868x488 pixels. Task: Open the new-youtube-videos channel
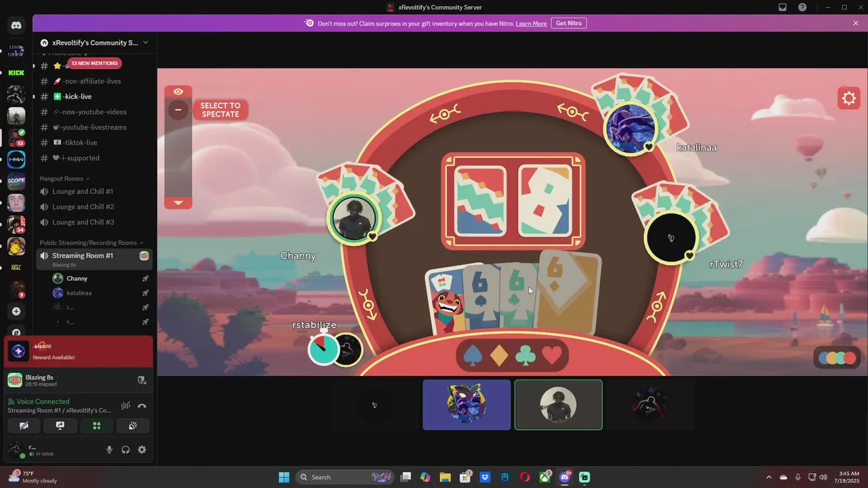point(94,112)
